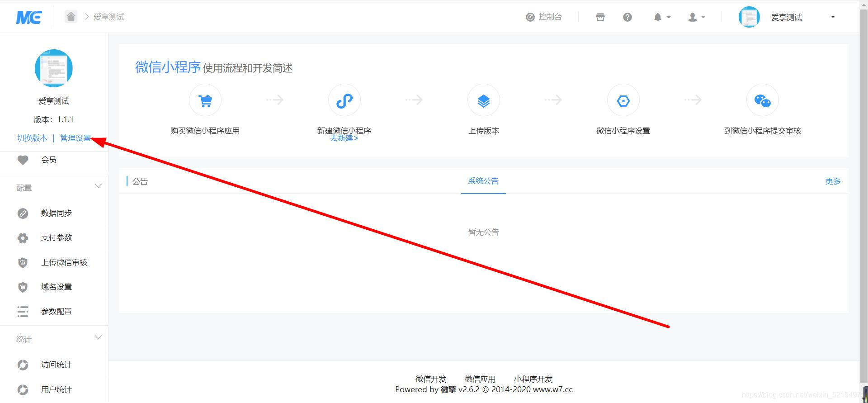Click 去新建> link
The width and height of the screenshot is (868, 403).
[x=344, y=138]
